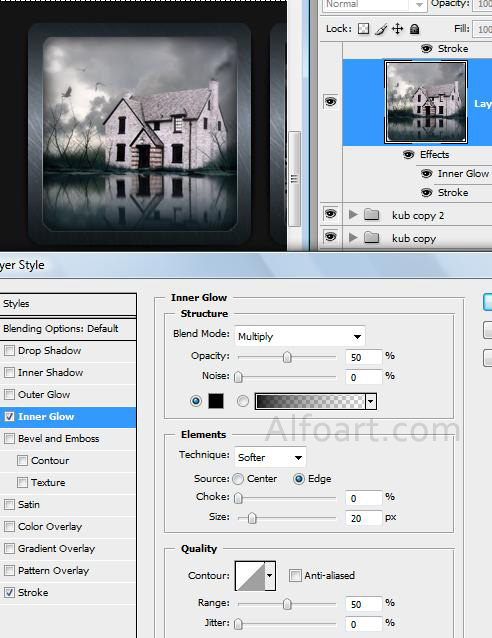The width and height of the screenshot is (492, 638).
Task: Enable the Drop Shadow checkbox
Action: (9, 350)
